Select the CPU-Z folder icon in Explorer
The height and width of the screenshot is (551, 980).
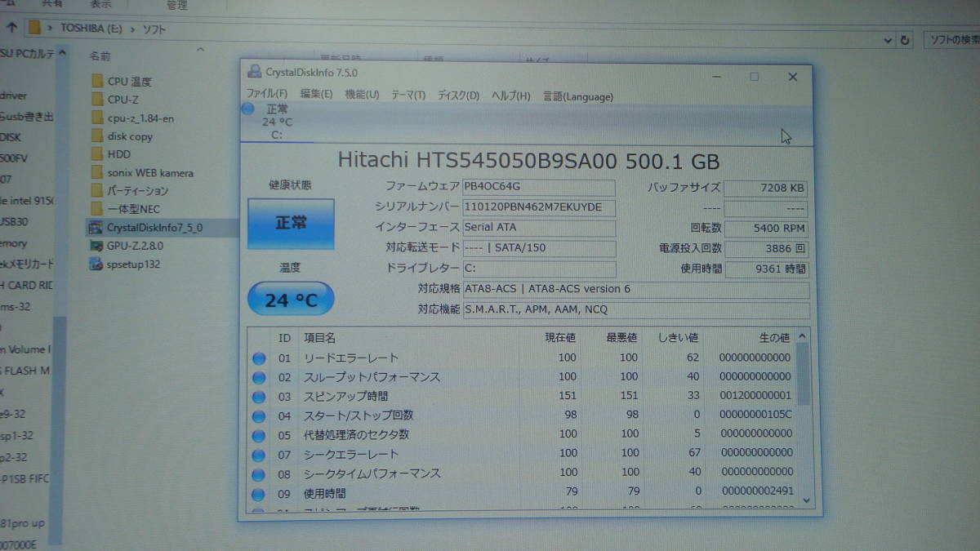[x=97, y=100]
